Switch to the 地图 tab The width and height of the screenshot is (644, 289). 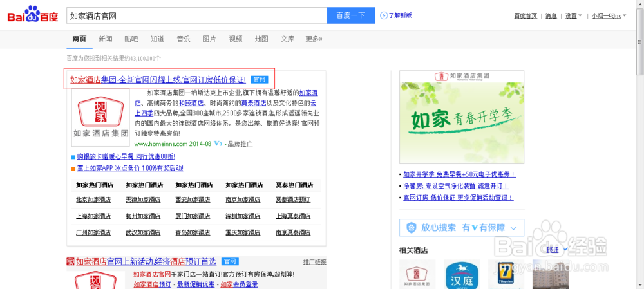(261, 39)
